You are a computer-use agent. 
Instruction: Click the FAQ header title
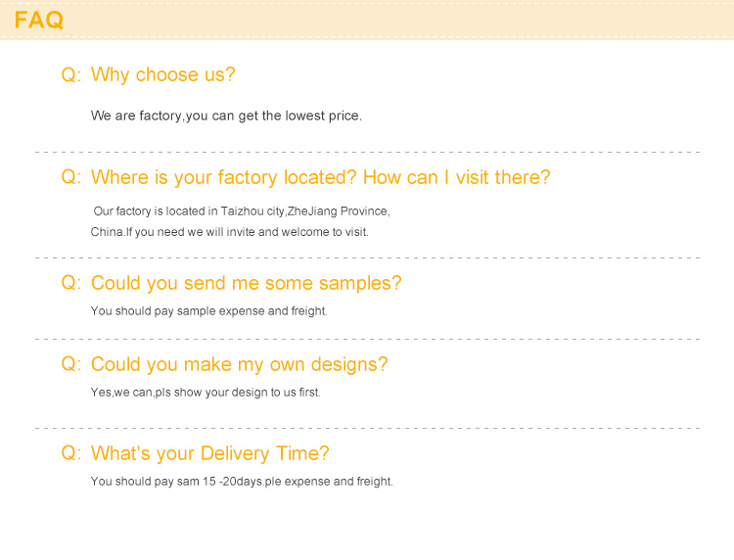[x=39, y=20]
